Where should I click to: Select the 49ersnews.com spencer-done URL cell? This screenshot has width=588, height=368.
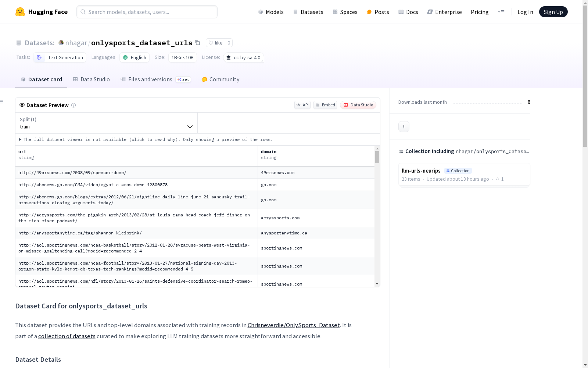136,173
